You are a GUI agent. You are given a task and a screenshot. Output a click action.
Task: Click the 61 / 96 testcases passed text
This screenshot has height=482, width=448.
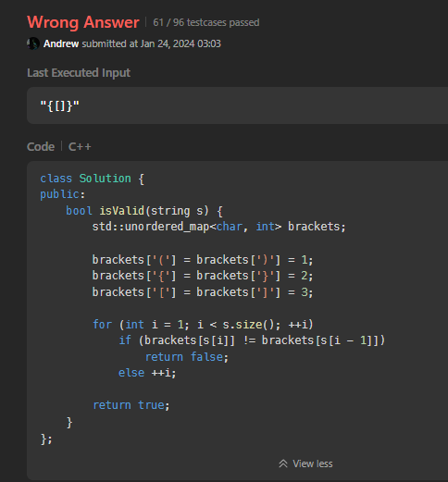pos(206,22)
